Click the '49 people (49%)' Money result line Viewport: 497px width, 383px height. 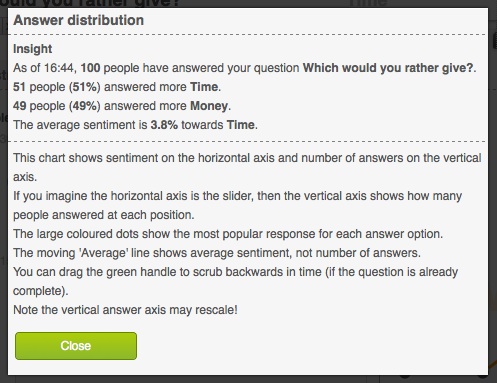122,106
